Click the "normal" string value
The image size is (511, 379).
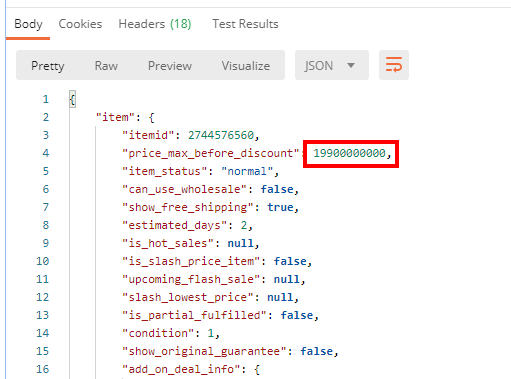(x=247, y=171)
